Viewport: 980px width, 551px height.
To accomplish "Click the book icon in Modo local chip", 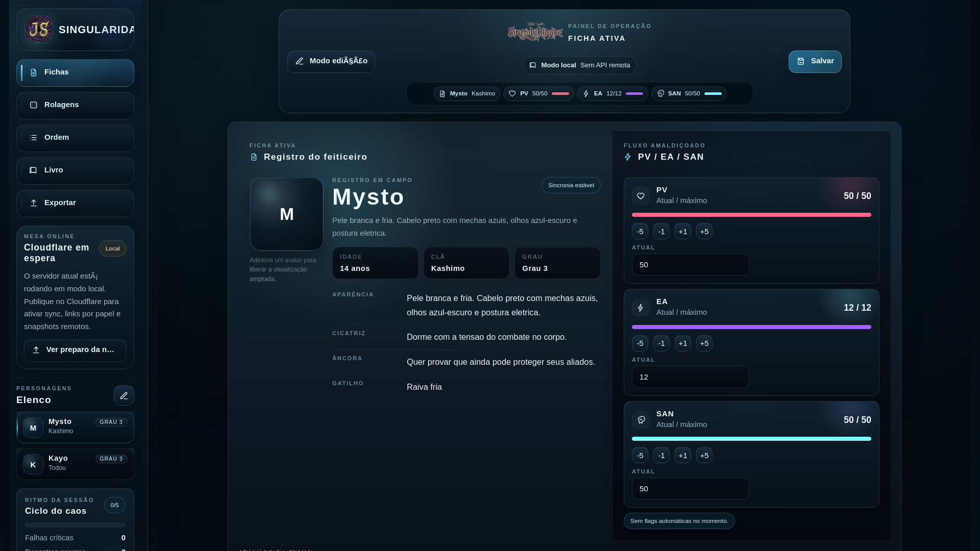I will [x=533, y=65].
